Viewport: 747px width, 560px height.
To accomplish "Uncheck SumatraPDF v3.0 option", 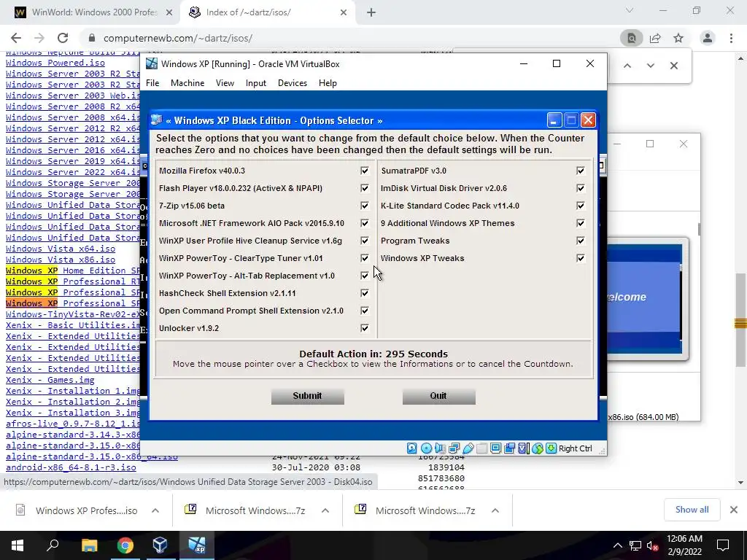I will (580, 171).
